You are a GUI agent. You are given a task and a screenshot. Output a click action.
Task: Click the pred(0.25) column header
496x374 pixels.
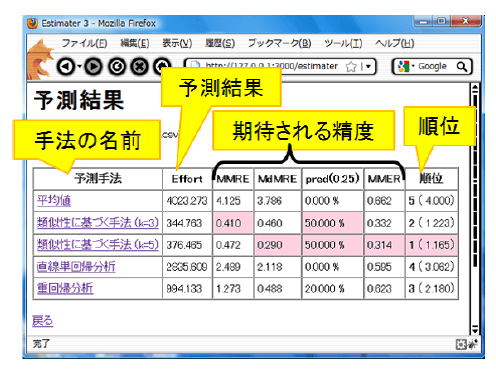[332, 179]
